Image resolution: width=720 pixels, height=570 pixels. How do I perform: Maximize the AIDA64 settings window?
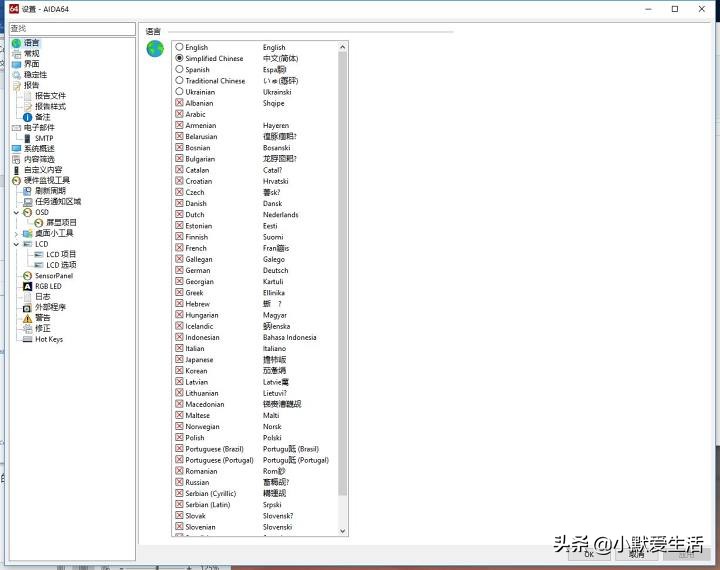(675, 9)
